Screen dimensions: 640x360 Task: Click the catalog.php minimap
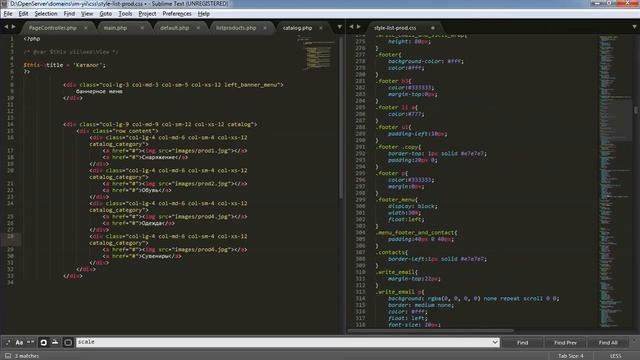pyautogui.click(x=318, y=53)
